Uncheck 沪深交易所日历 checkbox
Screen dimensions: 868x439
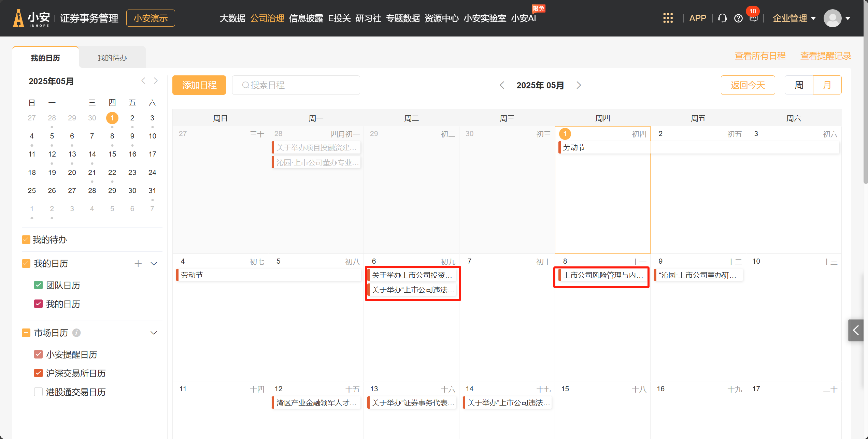38,373
